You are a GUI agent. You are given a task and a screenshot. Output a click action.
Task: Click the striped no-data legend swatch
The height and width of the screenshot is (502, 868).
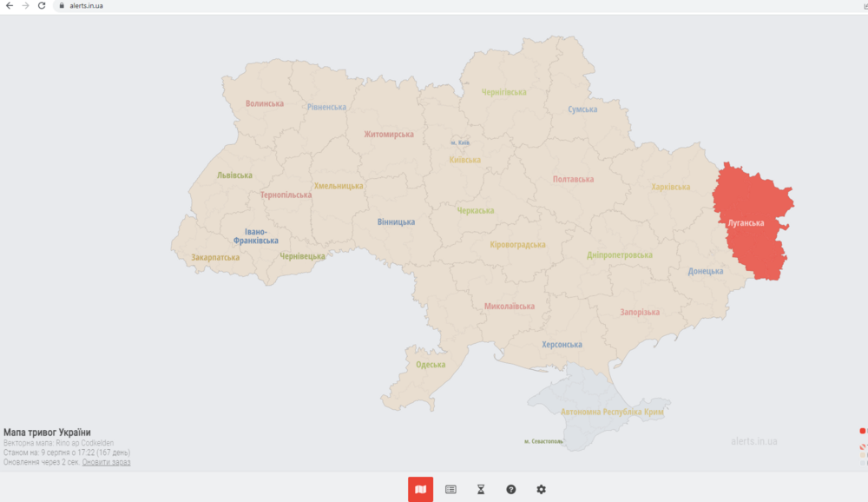coord(863,446)
